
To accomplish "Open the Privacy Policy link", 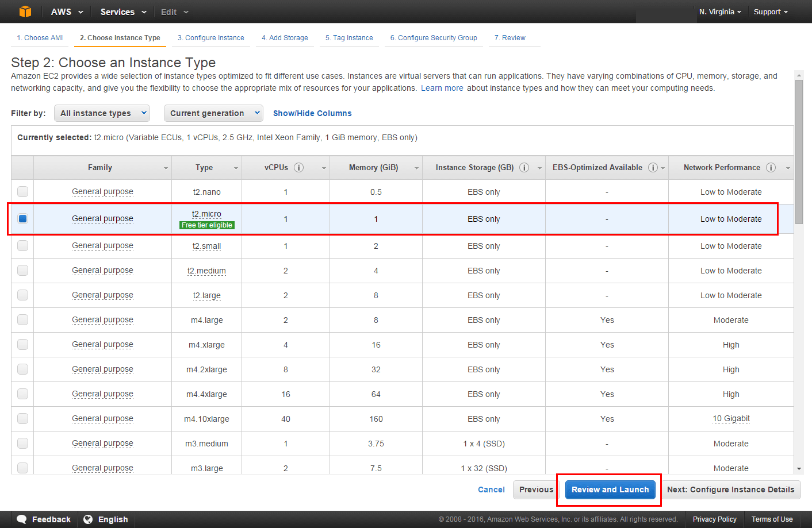I will 714,519.
